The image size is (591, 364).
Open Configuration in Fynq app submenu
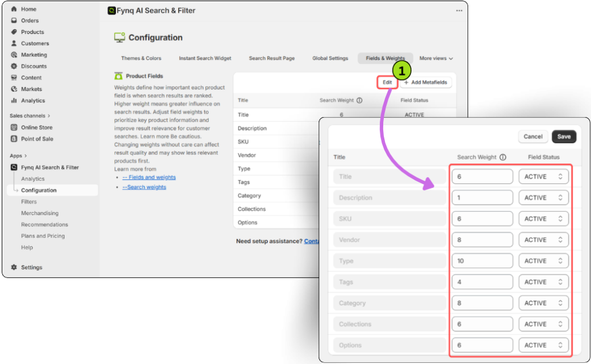click(53, 190)
